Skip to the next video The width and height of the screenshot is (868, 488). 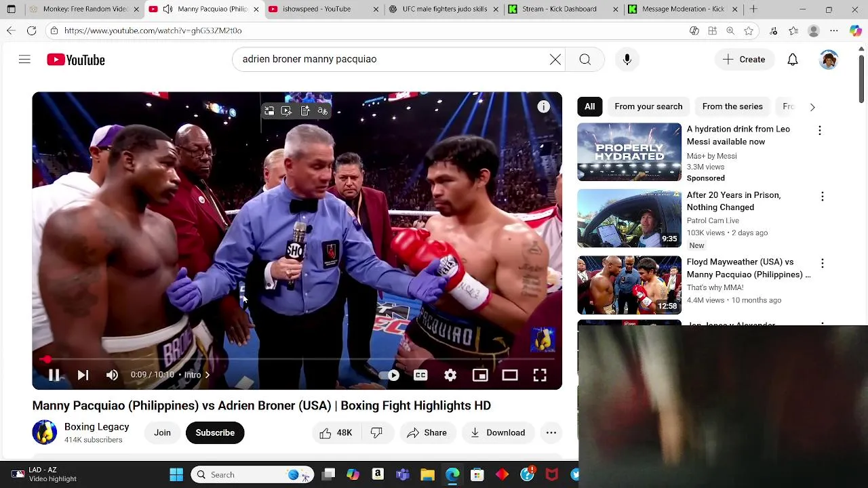point(83,375)
